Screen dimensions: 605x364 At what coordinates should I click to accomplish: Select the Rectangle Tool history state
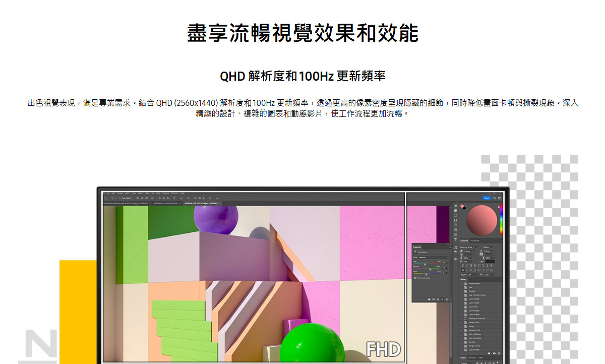pos(474,330)
